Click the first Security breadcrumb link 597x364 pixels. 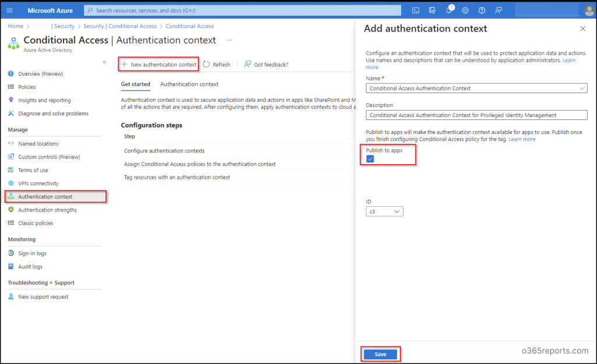pos(64,26)
